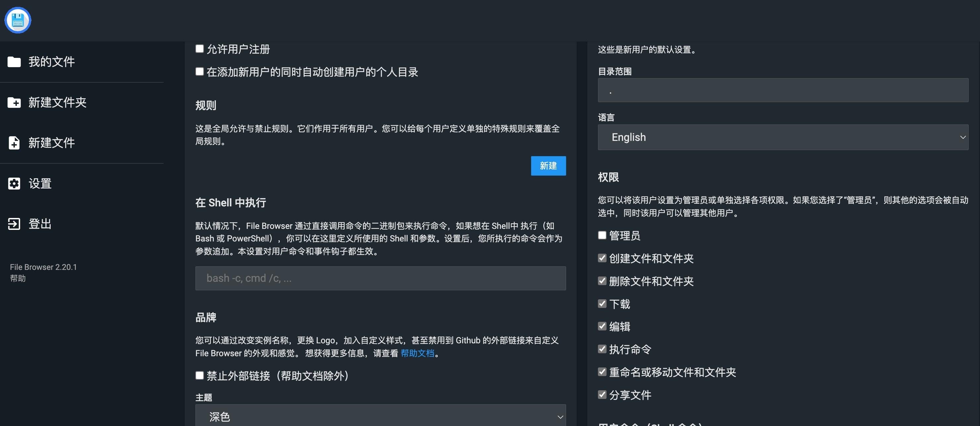980x426 pixels.
Task: Open settings via the gear icon
Action: click(14, 184)
